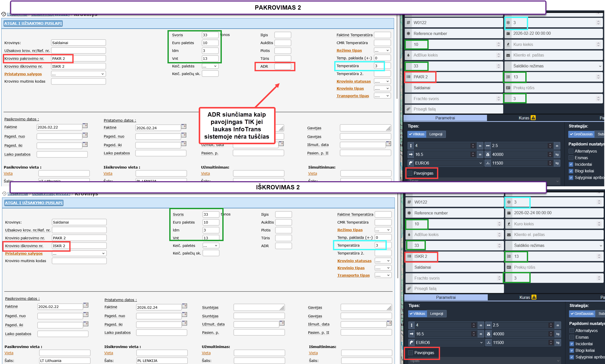Click the barcode icon next to ISKR 2
Image resolution: width=605 pixels, height=364 pixels.
[409, 256]
